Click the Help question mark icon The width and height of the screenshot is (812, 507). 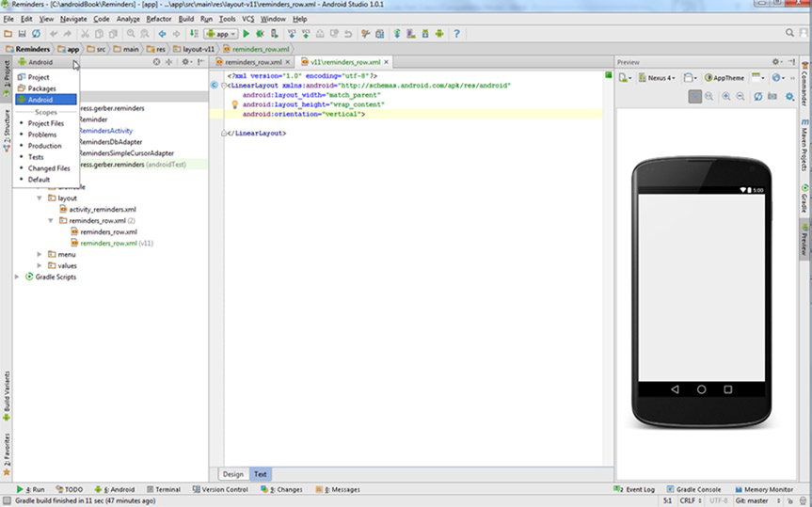coord(457,34)
